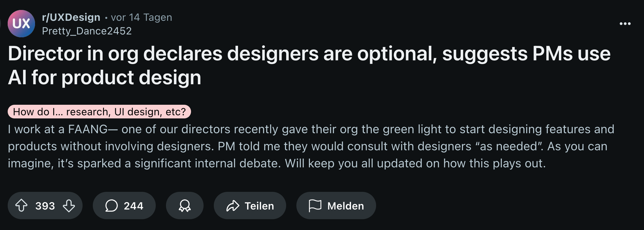Click the flag icon to report
The width and height of the screenshot is (644, 230).
pos(315,206)
